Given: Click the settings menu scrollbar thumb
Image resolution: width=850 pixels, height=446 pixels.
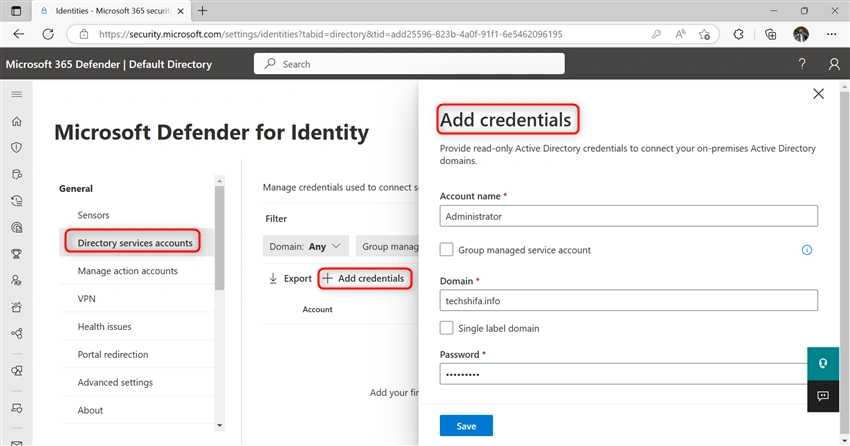Looking at the screenshot, I should point(219,237).
